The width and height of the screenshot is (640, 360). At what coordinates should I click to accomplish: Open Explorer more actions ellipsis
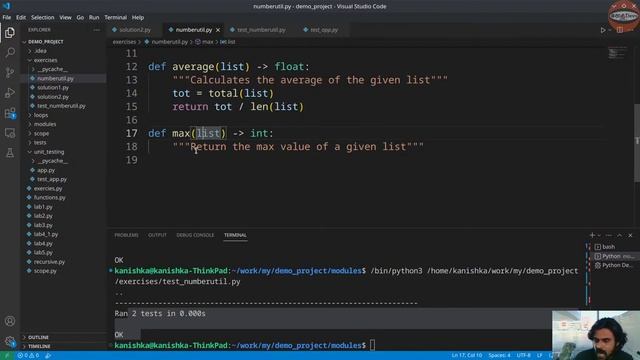coord(96,30)
